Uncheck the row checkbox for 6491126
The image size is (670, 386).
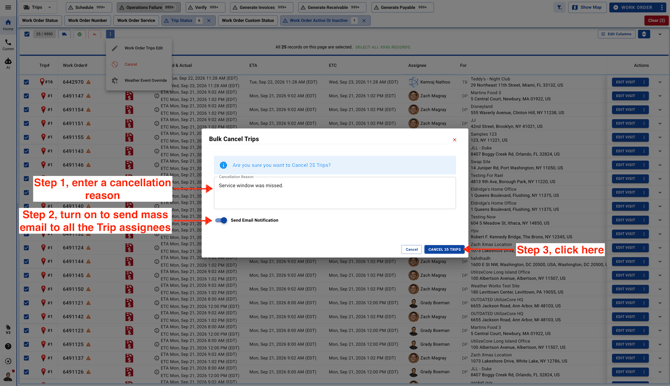click(26, 372)
